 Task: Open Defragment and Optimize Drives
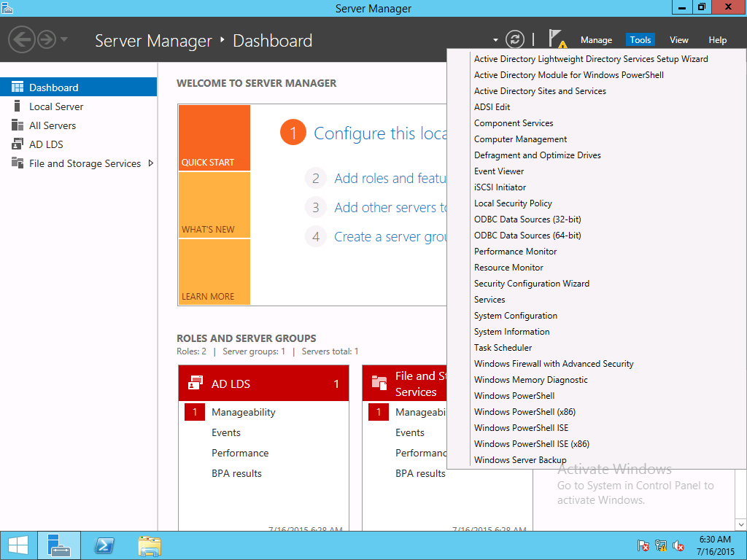tap(538, 155)
